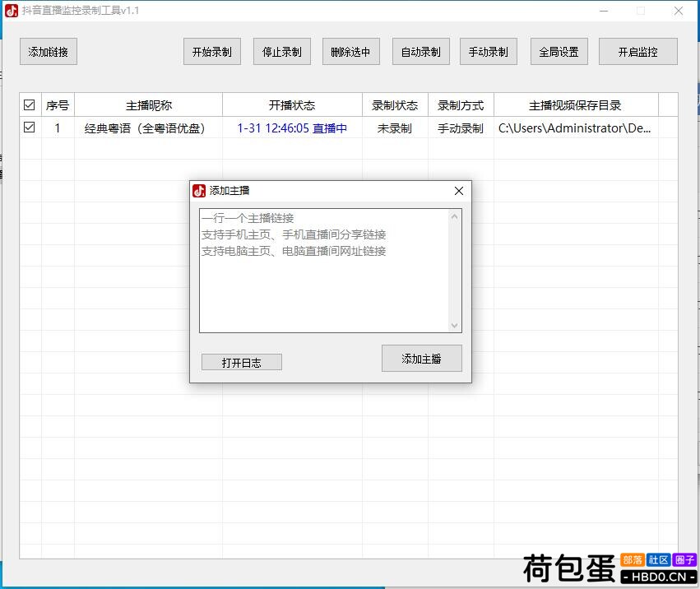Screen dimensions: 700x589
Task: Click the 未录制 recording status cell
Action: coord(395,128)
